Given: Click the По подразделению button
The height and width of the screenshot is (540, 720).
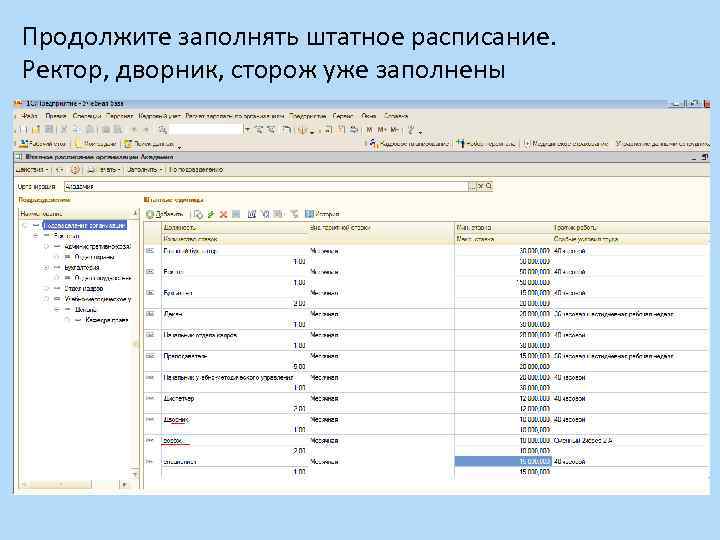Looking at the screenshot, I should [196, 170].
